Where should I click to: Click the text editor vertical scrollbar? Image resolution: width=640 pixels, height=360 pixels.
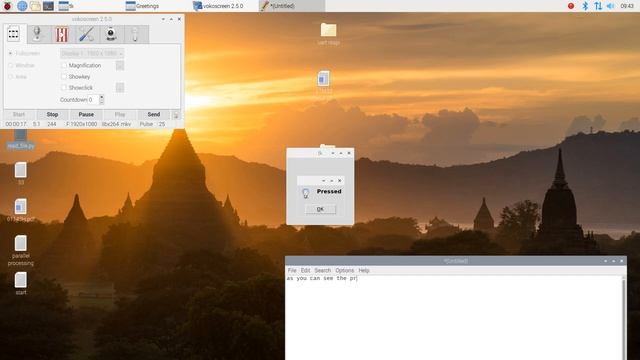point(624,318)
